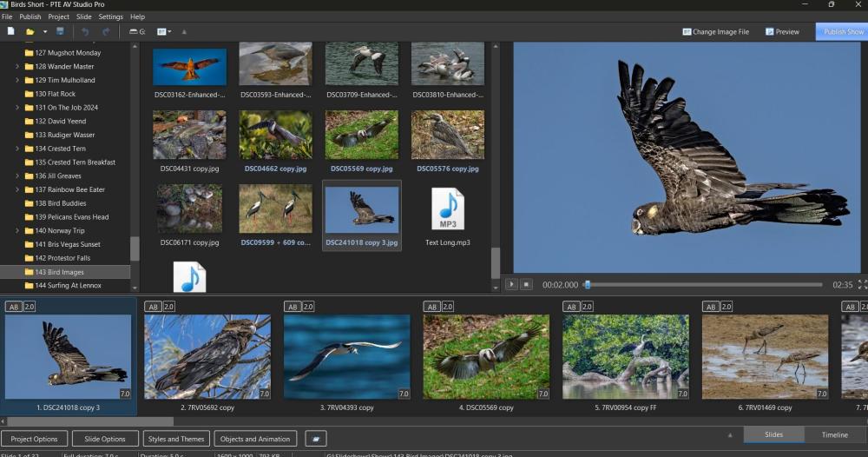This screenshot has width=868, height=457.
Task: Click the preview playback position slider
Action: (x=588, y=284)
